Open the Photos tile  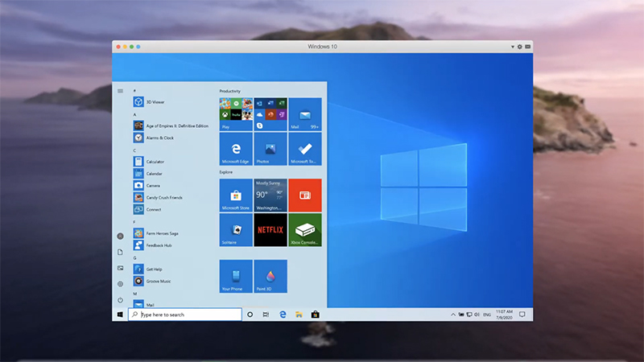[270, 149]
